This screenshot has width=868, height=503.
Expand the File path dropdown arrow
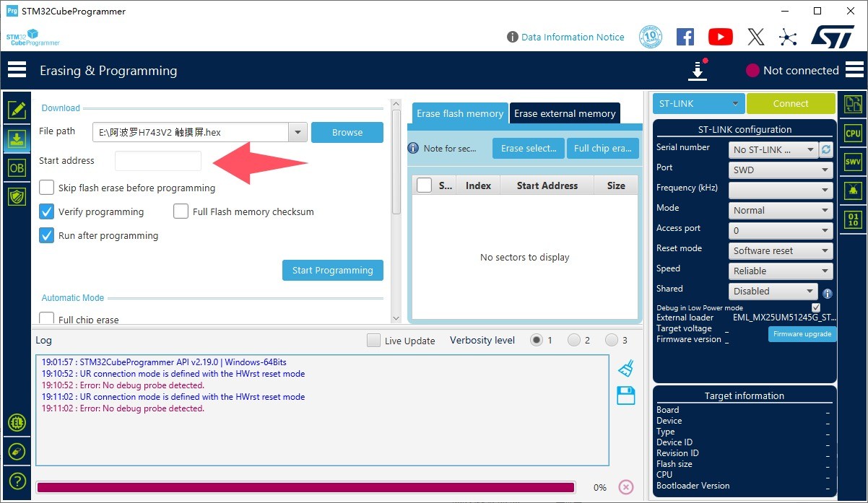click(x=298, y=132)
